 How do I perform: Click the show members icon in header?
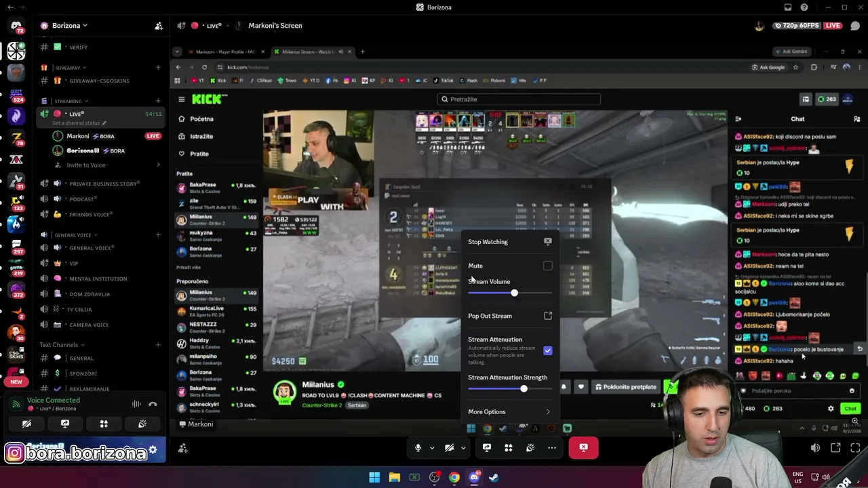point(855,26)
